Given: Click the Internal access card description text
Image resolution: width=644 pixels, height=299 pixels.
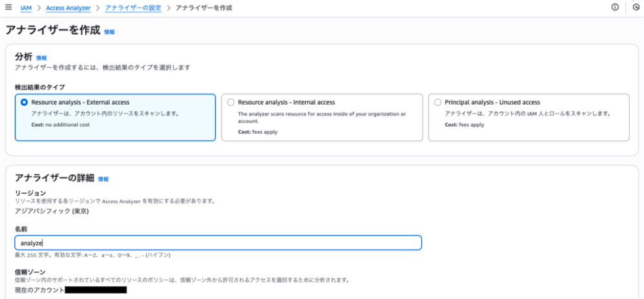Looking at the screenshot, I should [322, 117].
